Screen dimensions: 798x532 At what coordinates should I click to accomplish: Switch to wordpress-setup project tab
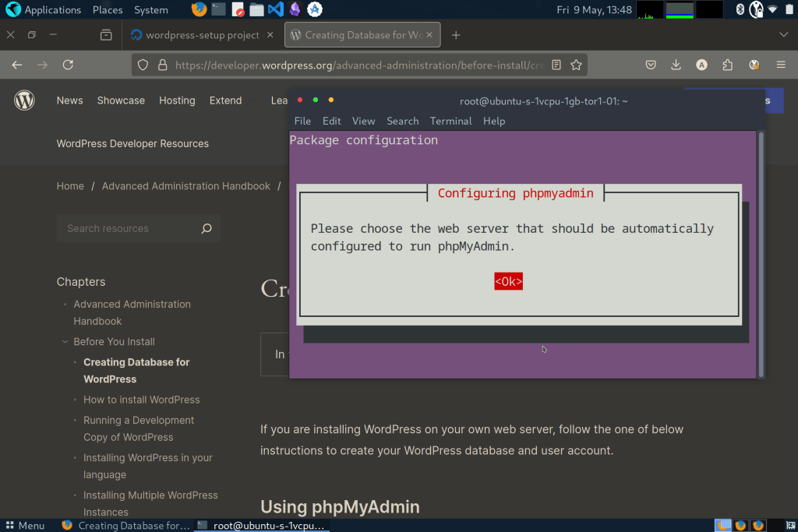coord(202,35)
